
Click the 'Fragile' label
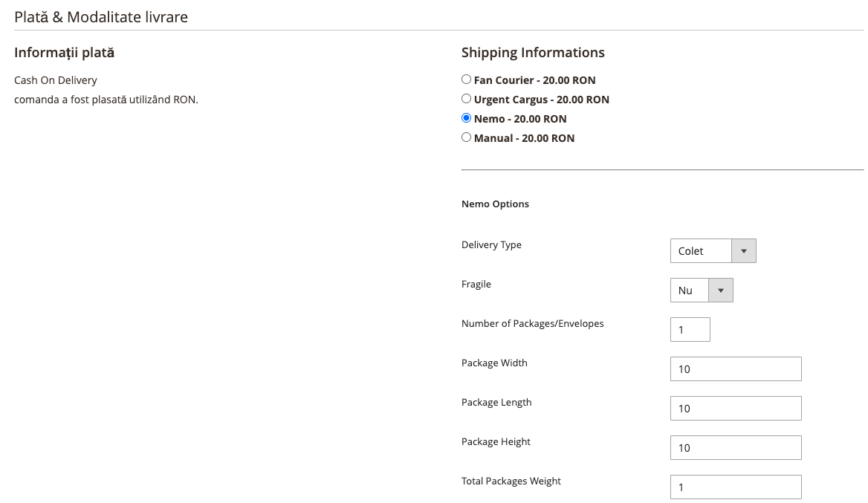pyautogui.click(x=476, y=284)
